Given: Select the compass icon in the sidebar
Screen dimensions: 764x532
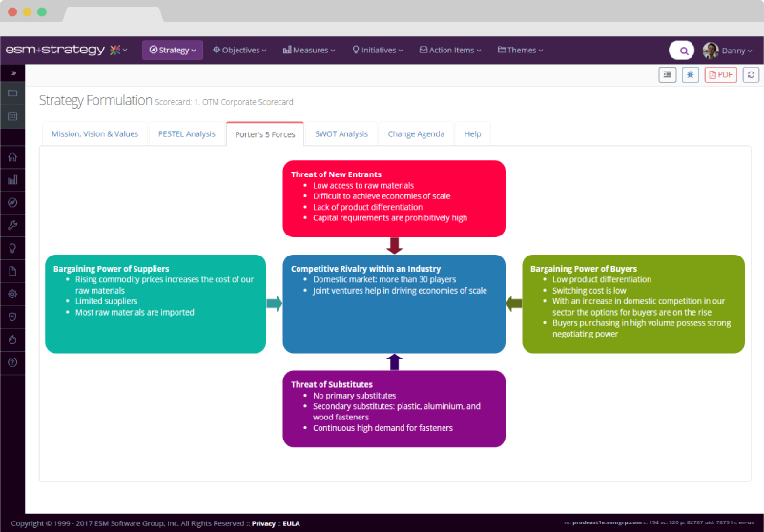Looking at the screenshot, I should coord(12,203).
